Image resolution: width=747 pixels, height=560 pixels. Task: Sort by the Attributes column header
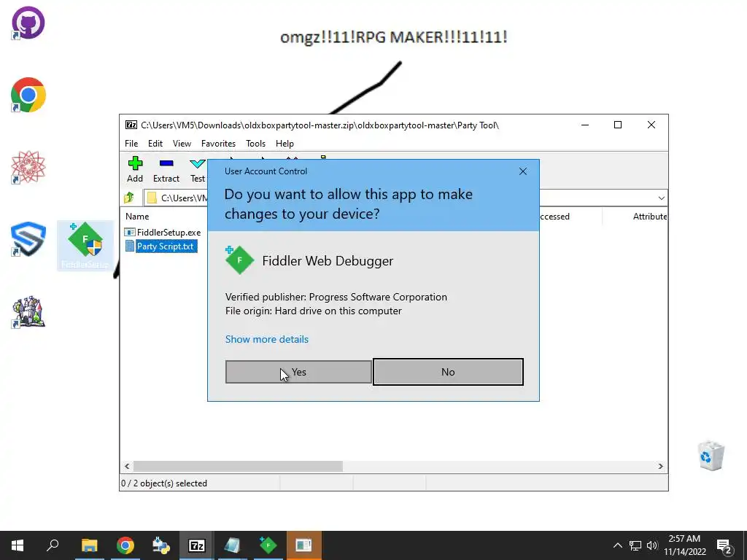point(650,216)
